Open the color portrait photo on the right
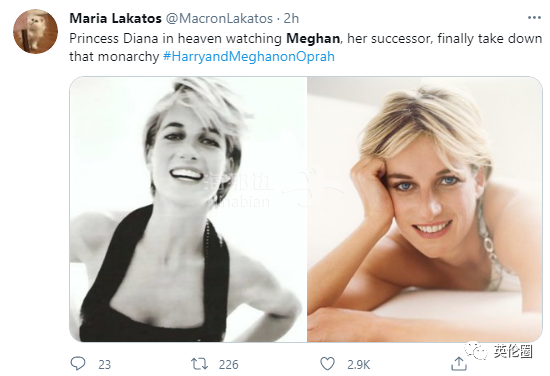This screenshot has width=550, height=376. (x=425, y=209)
